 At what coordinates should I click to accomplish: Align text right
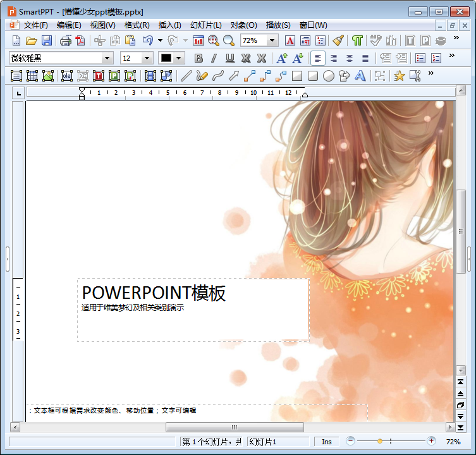[334, 58]
